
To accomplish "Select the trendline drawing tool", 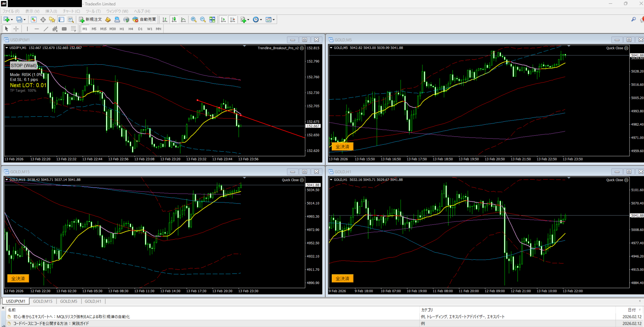I will pos(46,29).
